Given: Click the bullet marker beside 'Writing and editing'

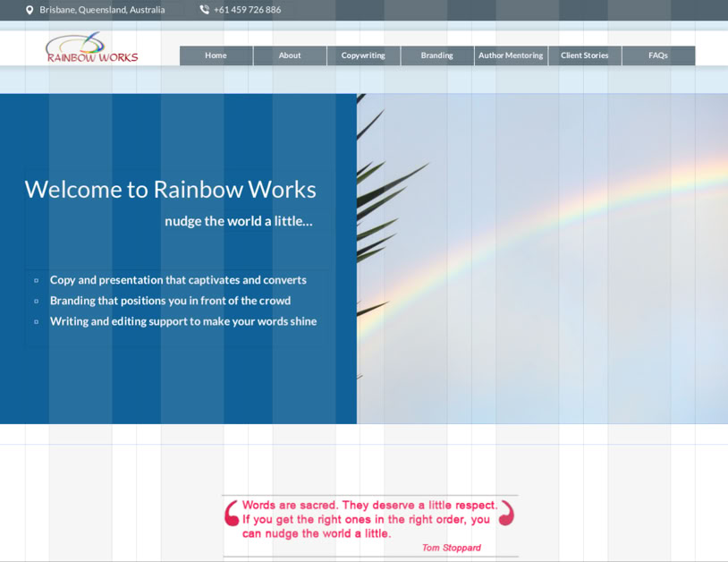Looking at the screenshot, I should tap(37, 321).
